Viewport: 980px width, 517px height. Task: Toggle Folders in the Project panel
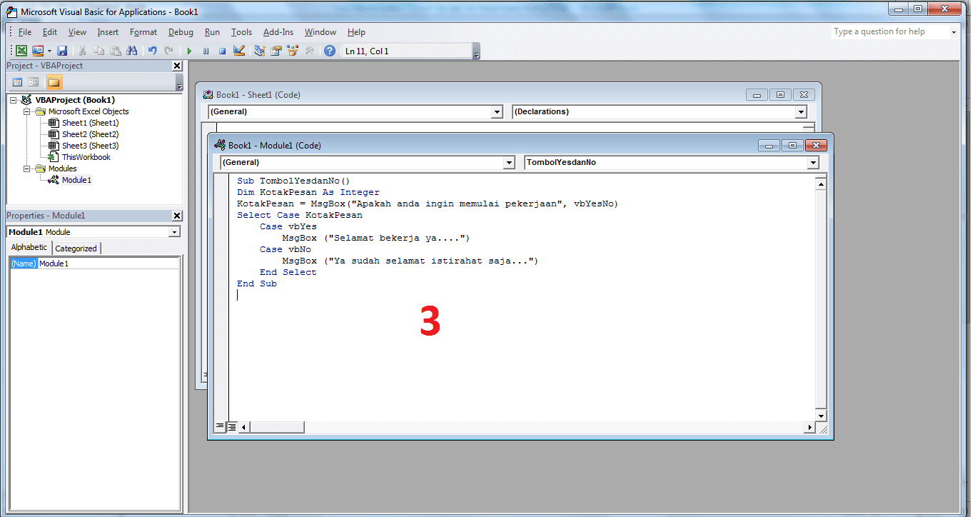click(54, 82)
